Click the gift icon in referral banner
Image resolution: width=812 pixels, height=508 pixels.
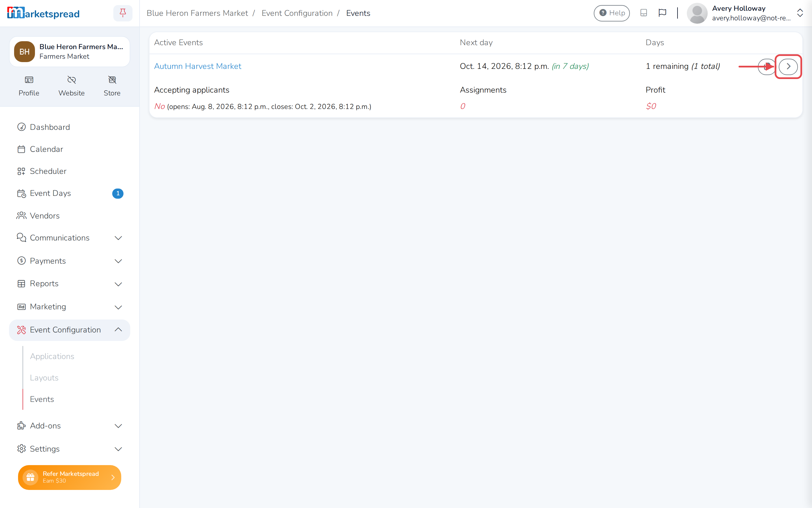click(30, 477)
